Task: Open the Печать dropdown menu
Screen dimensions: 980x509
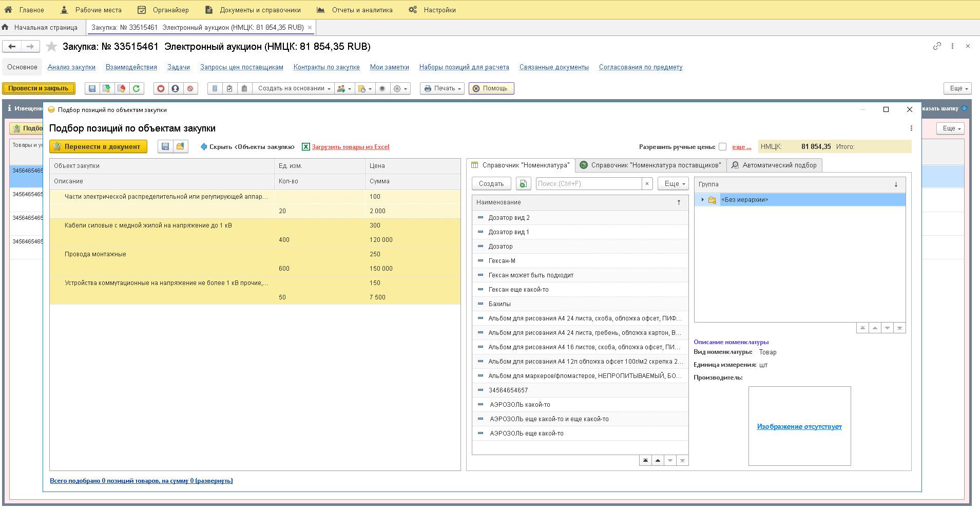Action: 441,88
